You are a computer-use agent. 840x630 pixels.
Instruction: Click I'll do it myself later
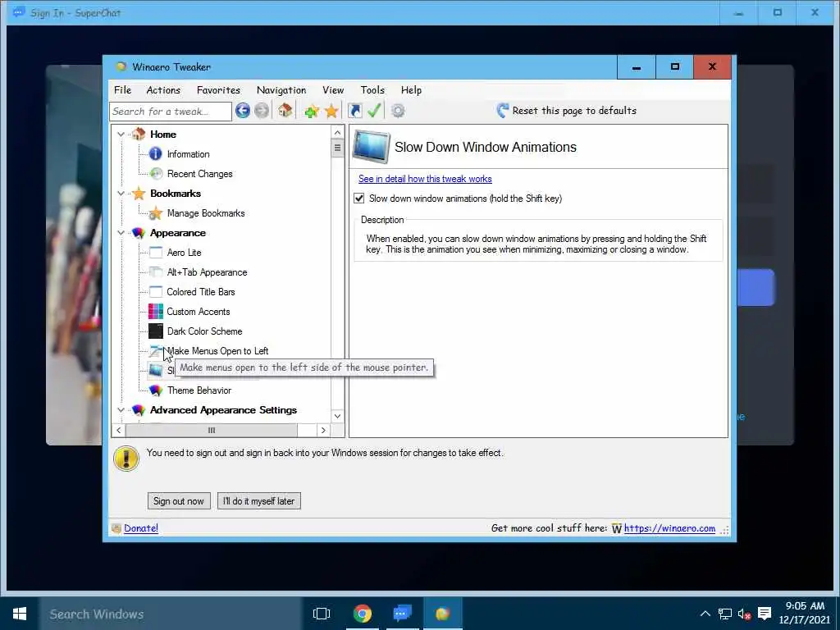(258, 501)
